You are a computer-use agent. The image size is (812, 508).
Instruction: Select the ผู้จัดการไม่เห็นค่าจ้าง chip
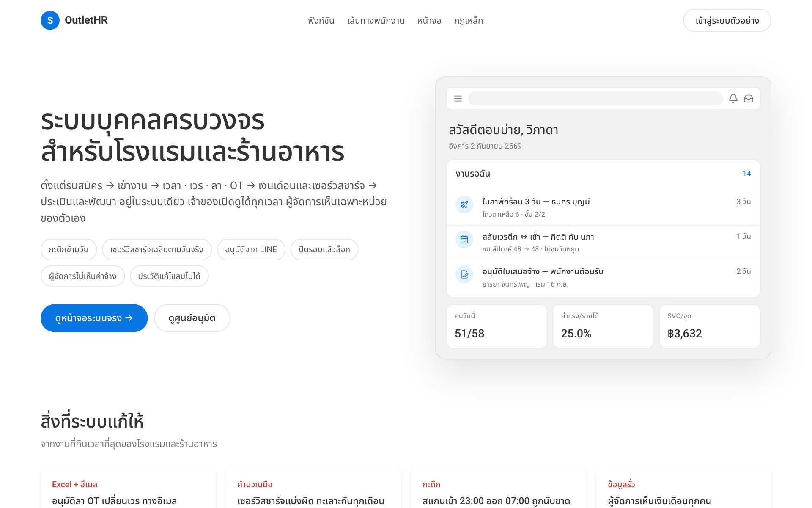[82, 276]
